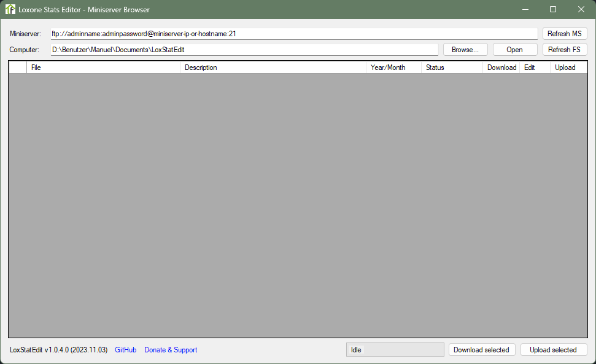Click the Upload column header

click(x=568, y=68)
